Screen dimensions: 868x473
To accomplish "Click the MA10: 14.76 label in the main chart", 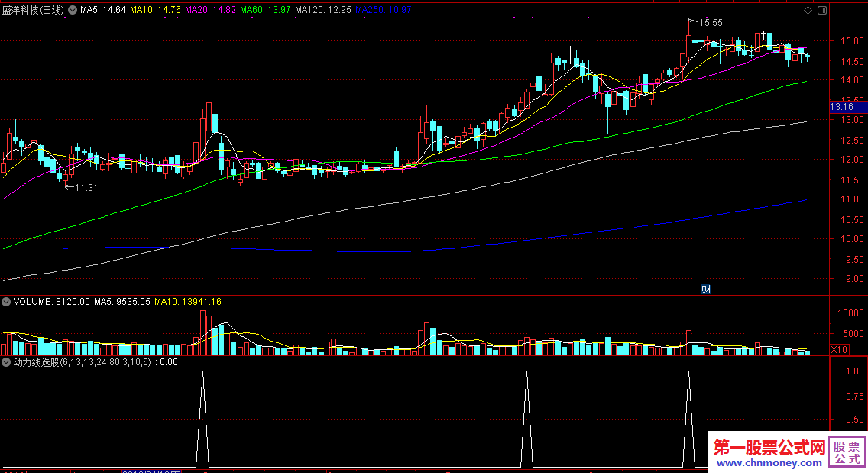I will tap(155, 10).
